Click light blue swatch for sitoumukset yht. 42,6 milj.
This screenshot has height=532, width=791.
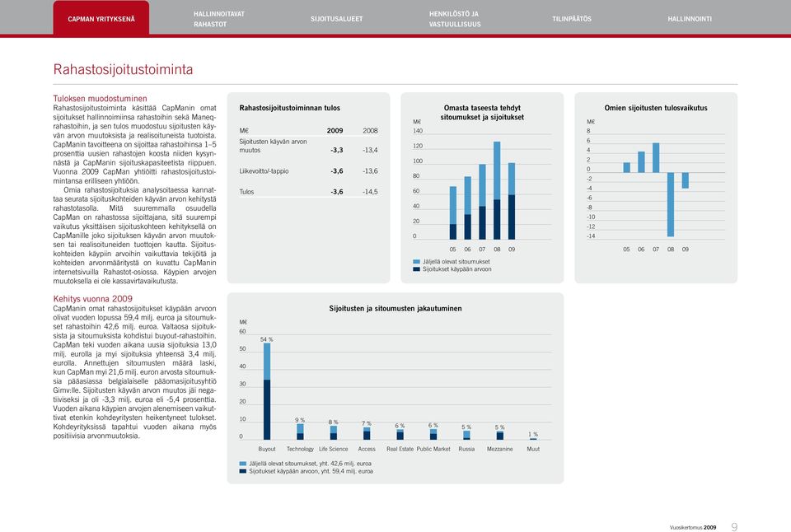(x=242, y=464)
